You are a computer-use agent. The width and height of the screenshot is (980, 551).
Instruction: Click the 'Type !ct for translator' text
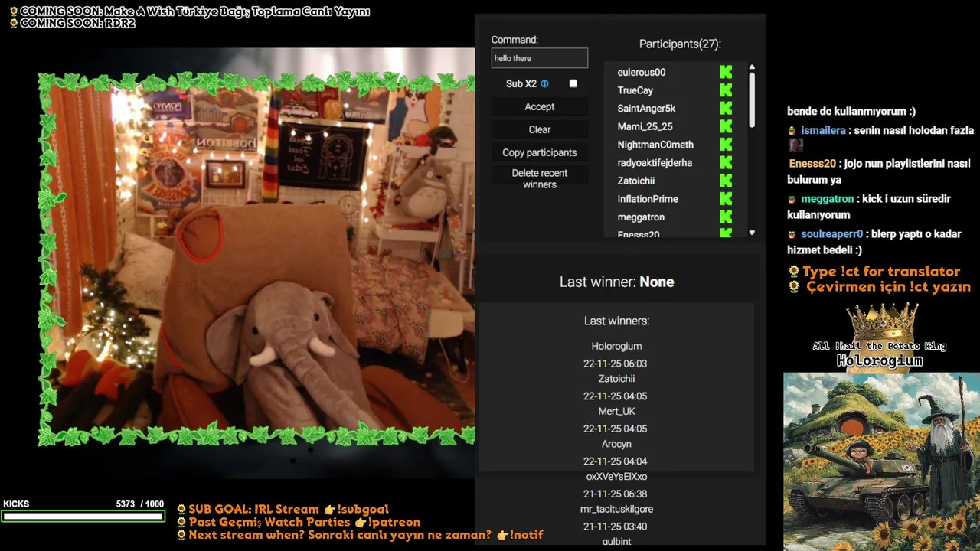pyautogui.click(x=881, y=271)
